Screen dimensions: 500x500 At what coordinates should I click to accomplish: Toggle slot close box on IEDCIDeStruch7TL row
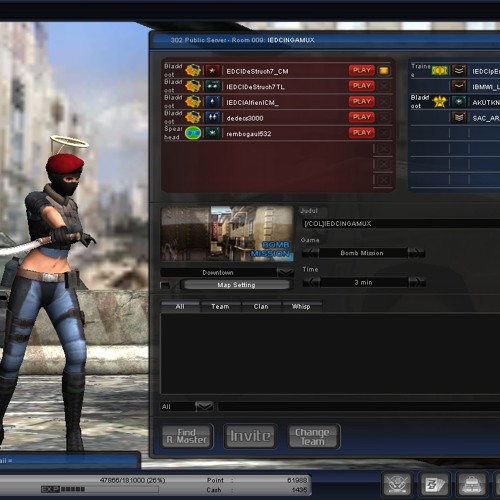tap(384, 86)
